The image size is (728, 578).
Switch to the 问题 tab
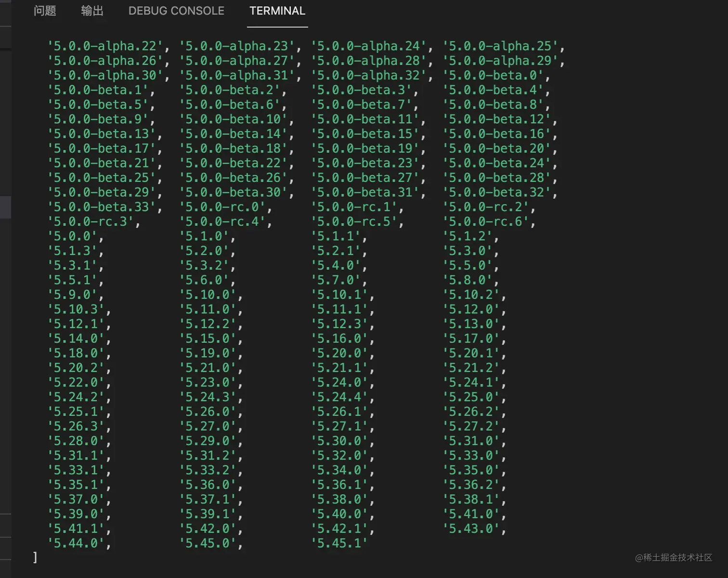click(x=45, y=11)
